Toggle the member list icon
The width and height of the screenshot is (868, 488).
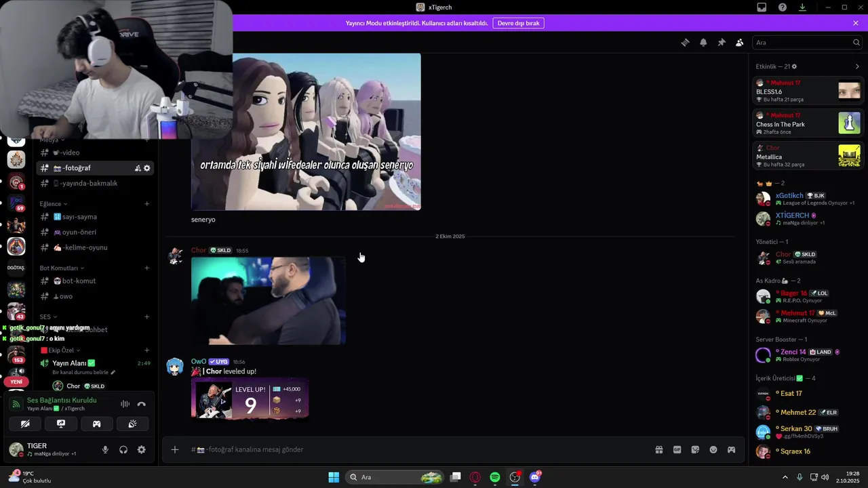(x=739, y=42)
